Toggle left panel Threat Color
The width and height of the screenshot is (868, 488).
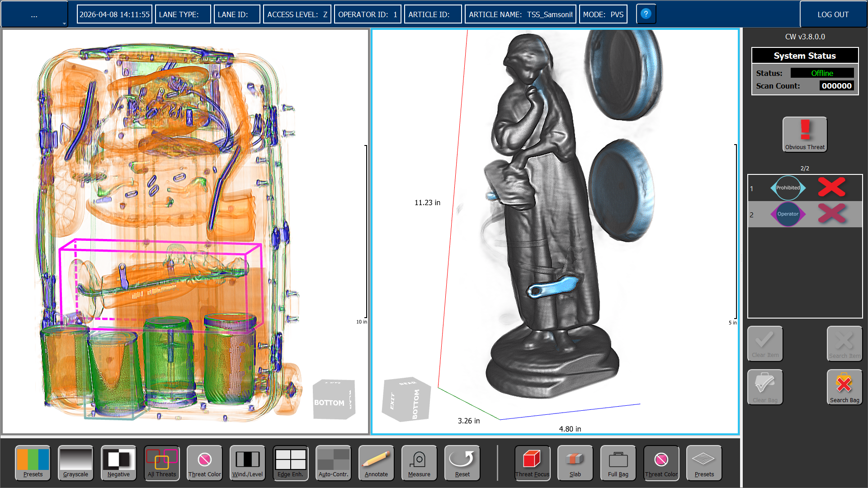(x=204, y=462)
